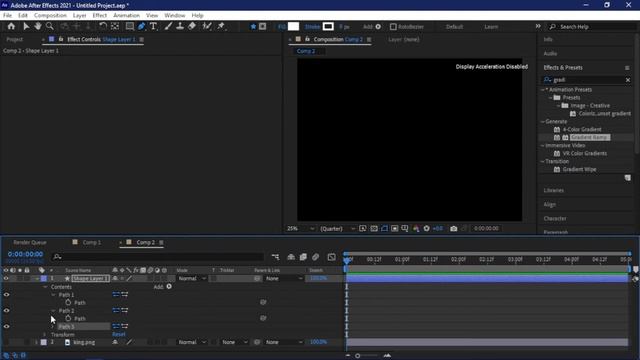Select the Roto Brush tool
Image resolution: width=640 pixels, height=360 pixels.
pos(207,27)
